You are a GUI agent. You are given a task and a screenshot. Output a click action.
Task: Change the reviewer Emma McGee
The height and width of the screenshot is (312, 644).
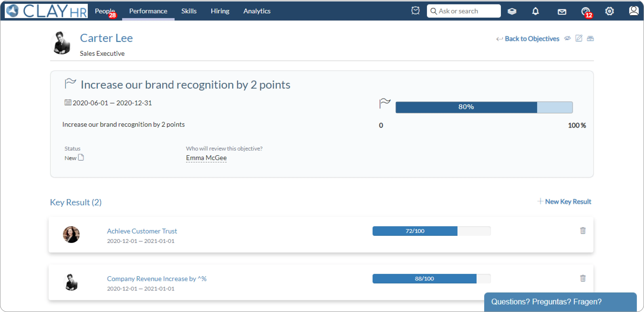point(206,158)
